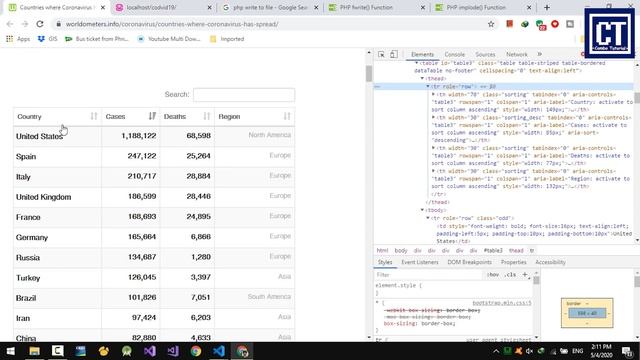This screenshot has height=360, width=640.
Task: Sort the table by Deaths column
Action: [x=187, y=117]
